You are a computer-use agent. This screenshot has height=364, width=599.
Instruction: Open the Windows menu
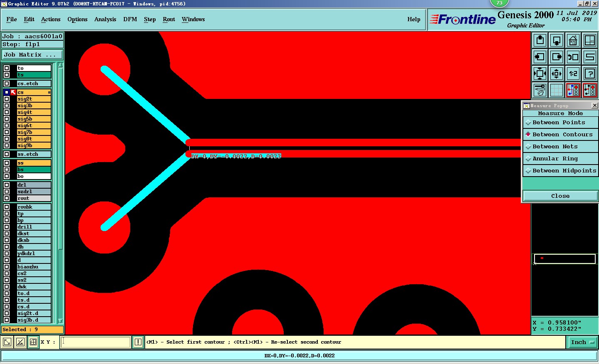pos(193,19)
